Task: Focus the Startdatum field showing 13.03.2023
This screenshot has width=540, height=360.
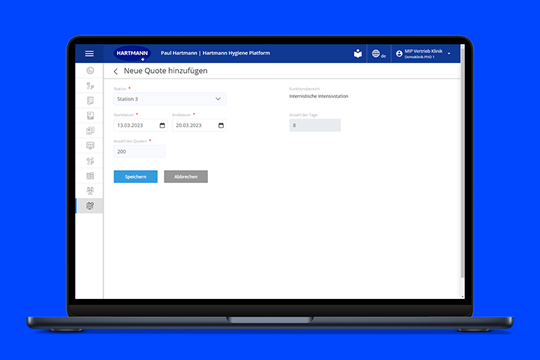Action: pyautogui.click(x=141, y=125)
